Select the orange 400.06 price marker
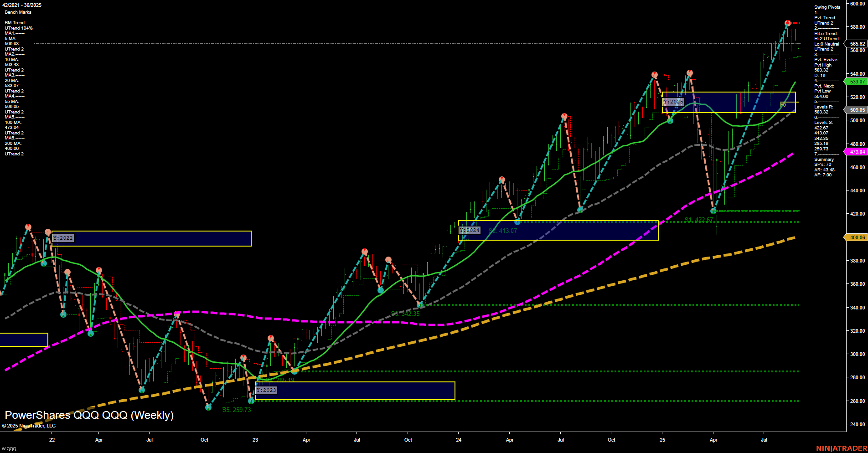 (856, 237)
